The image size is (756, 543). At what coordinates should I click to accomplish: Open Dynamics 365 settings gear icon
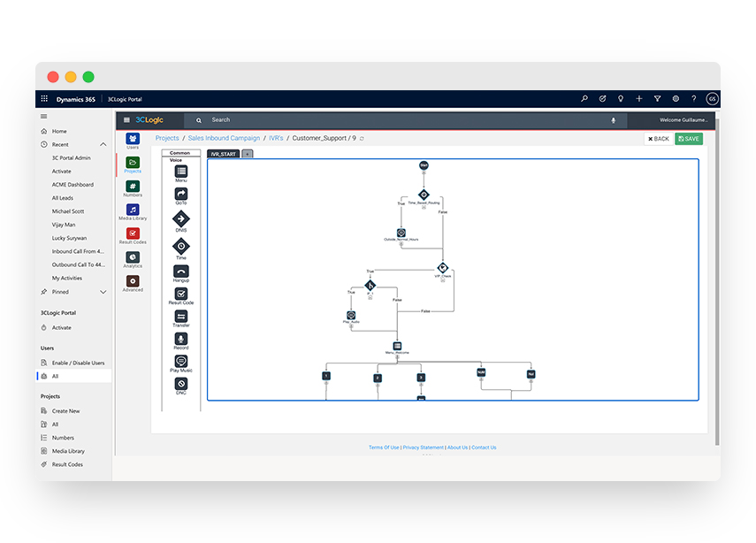676,99
